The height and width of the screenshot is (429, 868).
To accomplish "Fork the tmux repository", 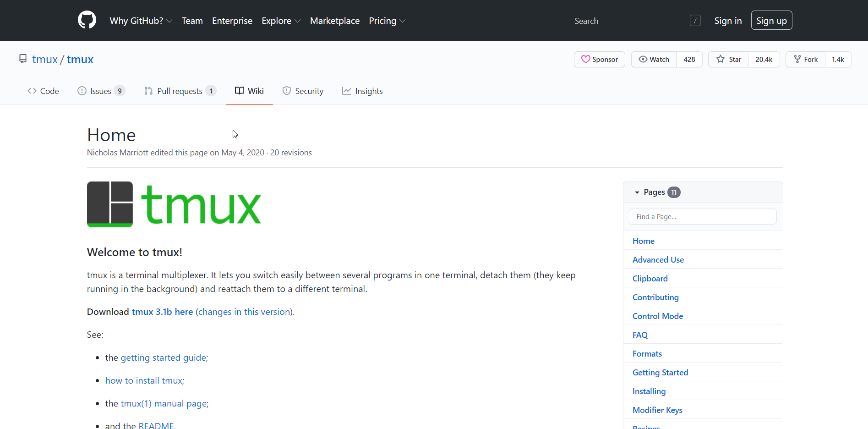I will tap(805, 59).
